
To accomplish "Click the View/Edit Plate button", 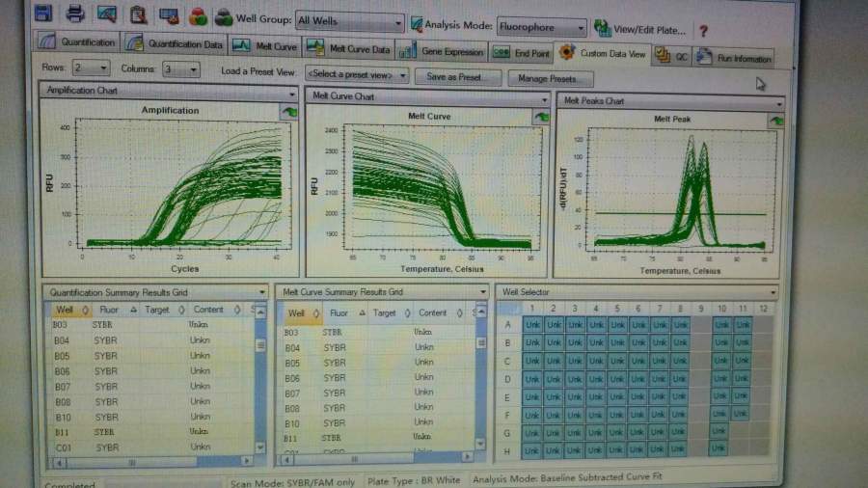I will [x=640, y=29].
